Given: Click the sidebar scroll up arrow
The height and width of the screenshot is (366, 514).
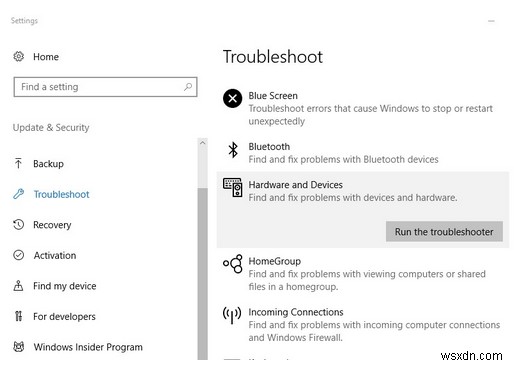Looking at the screenshot, I should 202,143.
